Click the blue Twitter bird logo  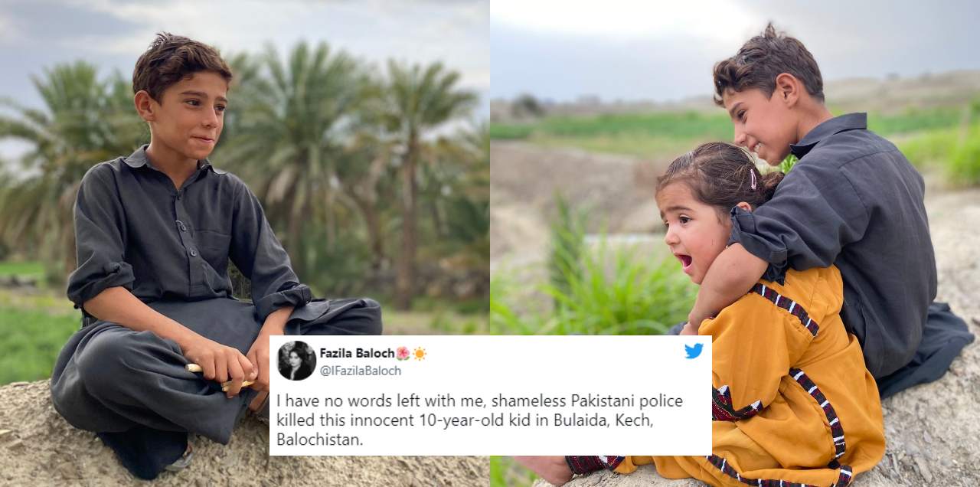tap(694, 351)
